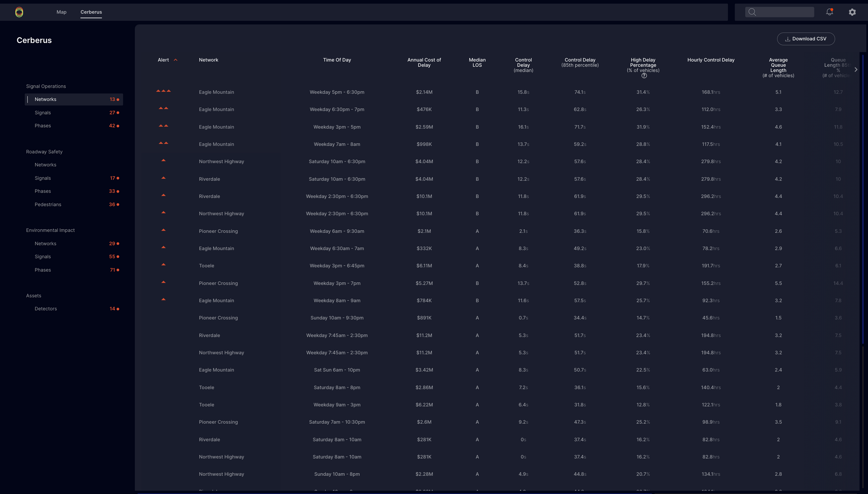868x494 pixels.
Task: Open Signals under Signal Operations
Action: pos(43,112)
